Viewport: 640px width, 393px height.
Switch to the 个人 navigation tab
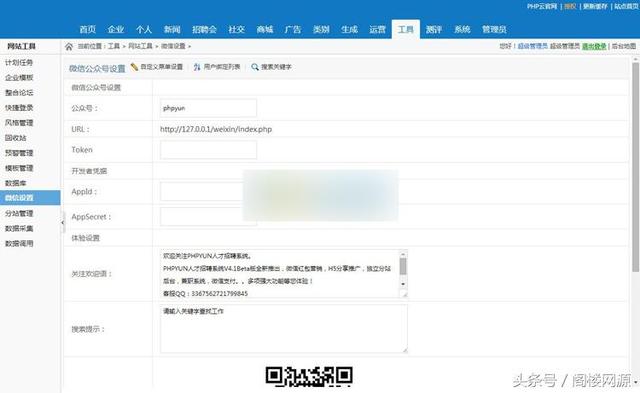click(x=144, y=29)
